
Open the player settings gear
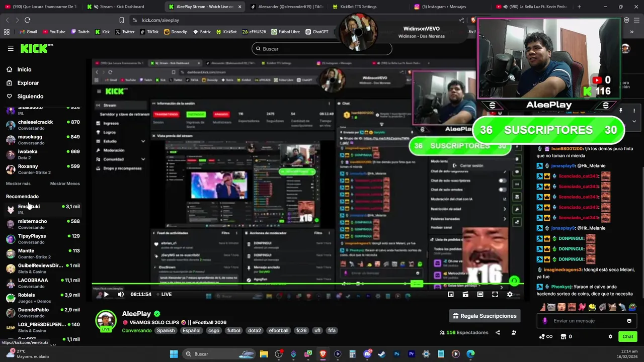pyautogui.click(x=510, y=295)
